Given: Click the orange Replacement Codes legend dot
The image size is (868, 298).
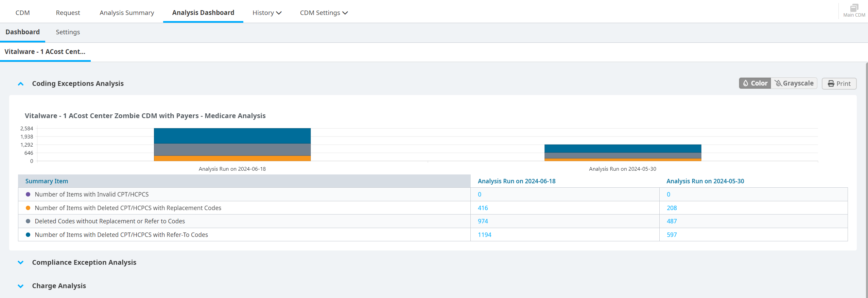Looking at the screenshot, I should tap(28, 208).
